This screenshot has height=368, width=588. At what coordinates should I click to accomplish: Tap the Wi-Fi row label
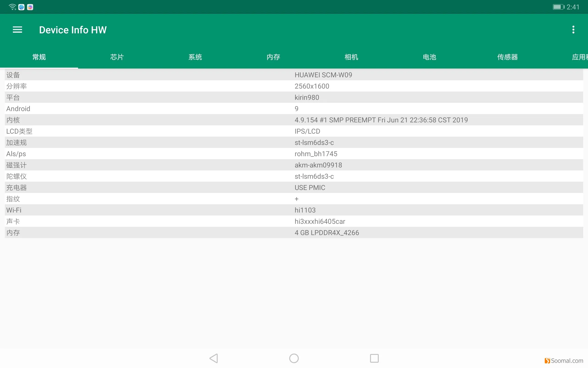[x=14, y=210]
